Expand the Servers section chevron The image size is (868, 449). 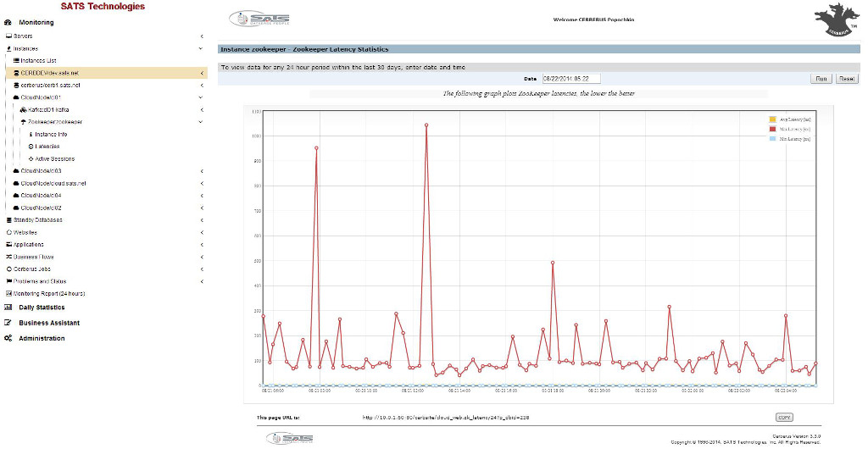tap(202, 36)
